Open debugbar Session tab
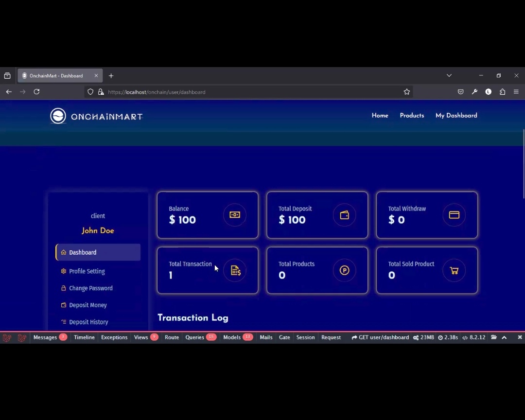This screenshot has width=525, height=420. (305, 337)
